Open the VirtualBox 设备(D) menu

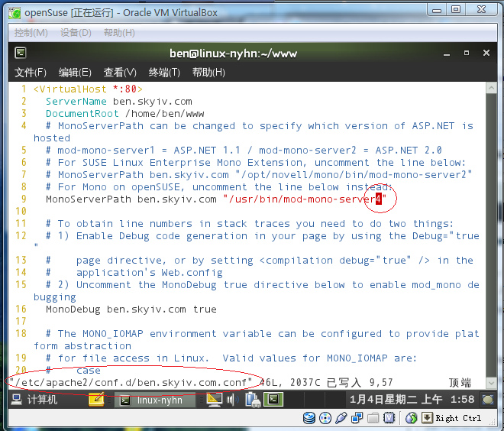pyautogui.click(x=76, y=33)
